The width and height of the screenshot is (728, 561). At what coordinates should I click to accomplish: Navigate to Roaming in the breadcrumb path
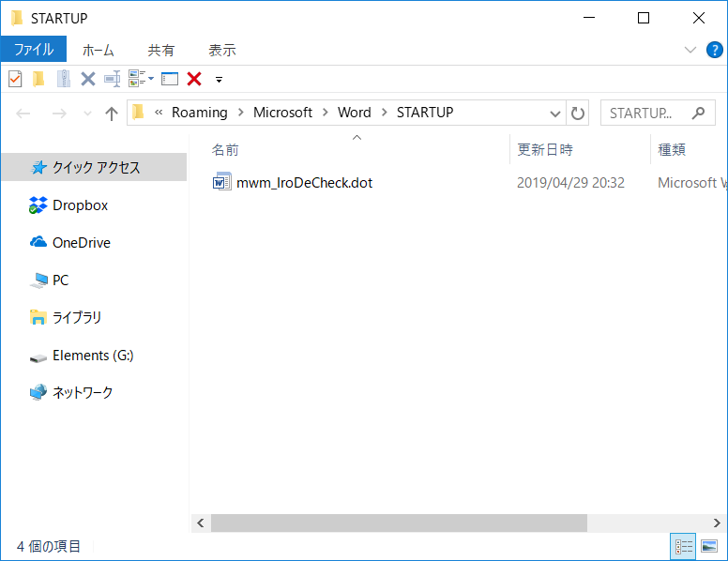pyautogui.click(x=199, y=113)
